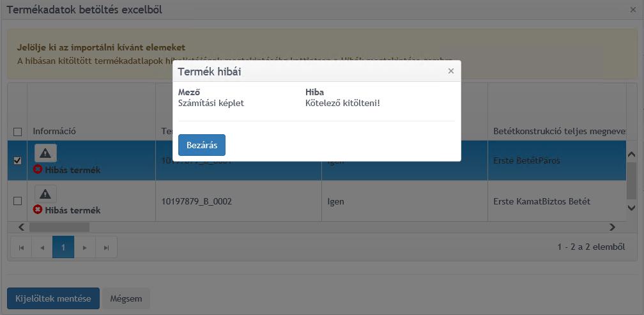Image resolution: width=644 pixels, height=315 pixels.
Task: Go to the previous page
Action: (42, 247)
